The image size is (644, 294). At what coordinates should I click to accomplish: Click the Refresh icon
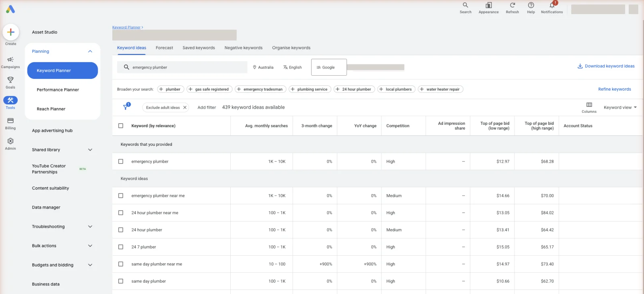click(x=512, y=5)
